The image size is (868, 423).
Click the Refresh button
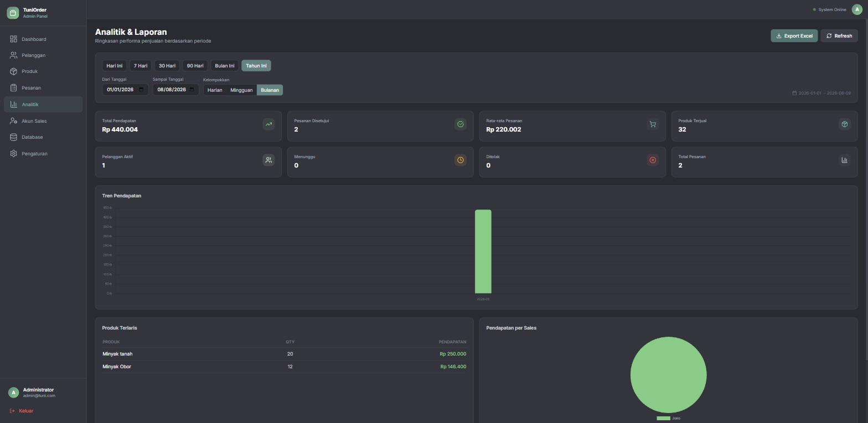pos(839,36)
